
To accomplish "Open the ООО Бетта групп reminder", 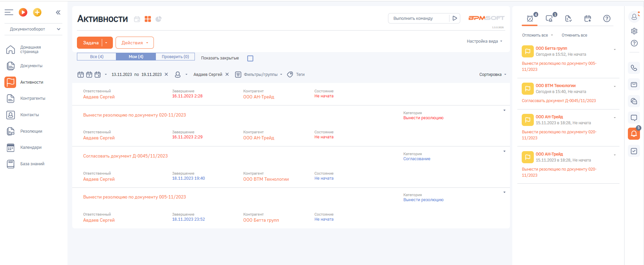I will (551, 48).
